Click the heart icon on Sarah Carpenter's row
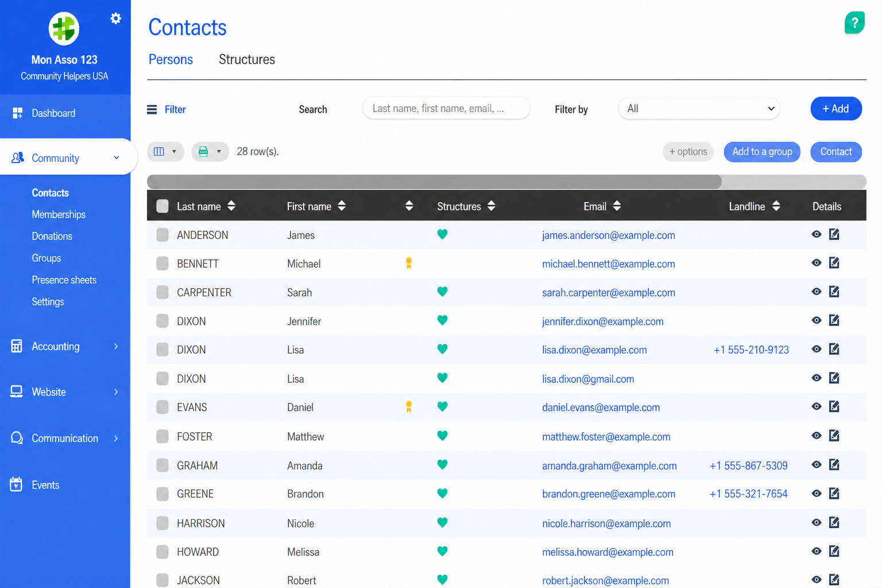The height and width of the screenshot is (588, 882). pos(442,292)
